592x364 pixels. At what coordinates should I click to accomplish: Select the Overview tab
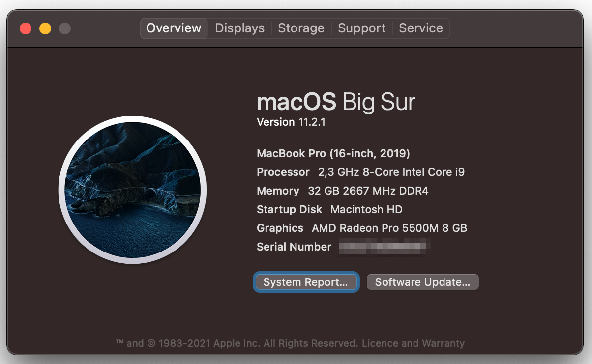174,28
